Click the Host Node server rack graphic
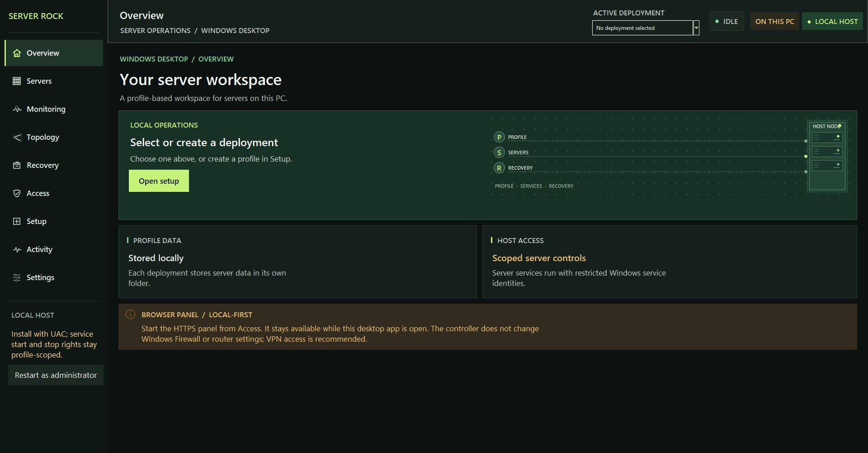Screen dimensions: 868x453 827,157
